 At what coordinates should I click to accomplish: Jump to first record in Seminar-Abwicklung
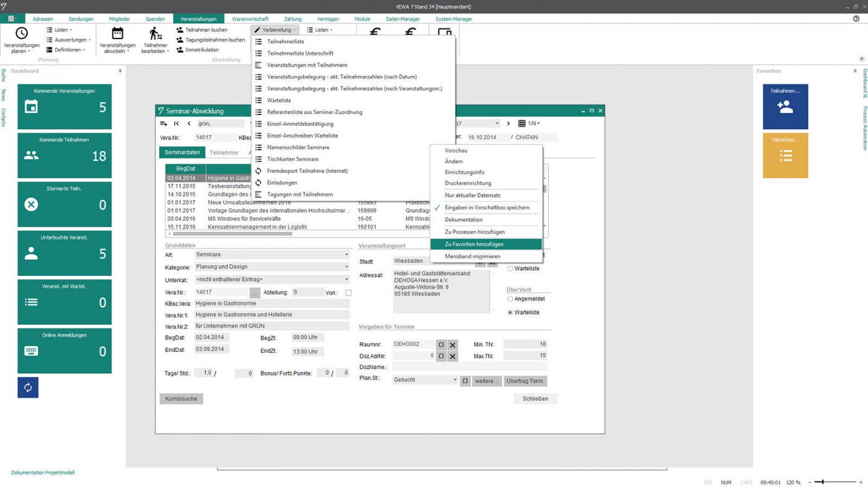pos(176,124)
